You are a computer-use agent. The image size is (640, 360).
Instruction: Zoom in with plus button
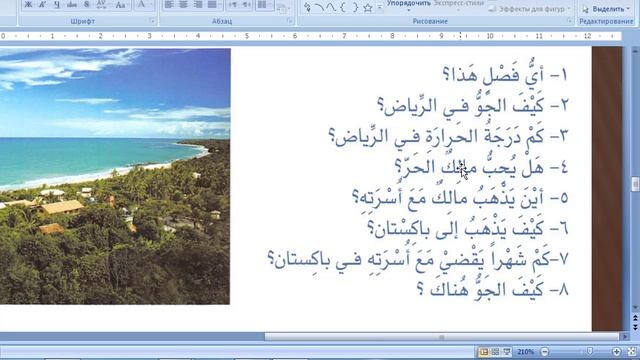[x=616, y=351]
